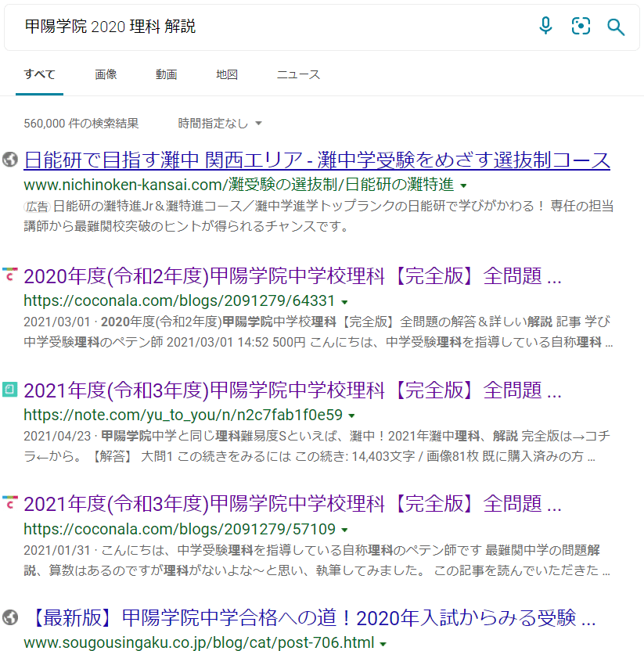The width and height of the screenshot is (644, 651).
Task: Click the 560,000 件の検索結果 count text
Action: pos(81,124)
